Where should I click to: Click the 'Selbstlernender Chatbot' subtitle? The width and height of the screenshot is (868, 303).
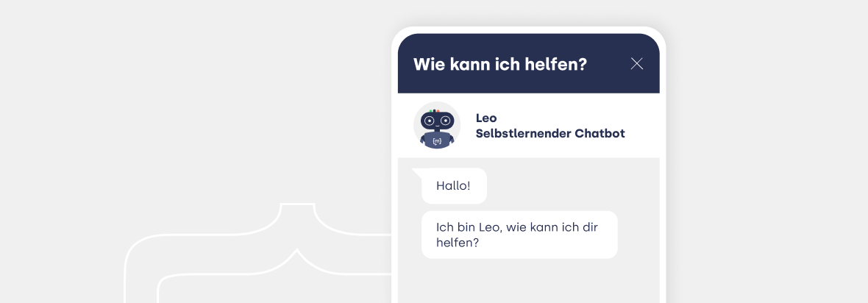550,134
